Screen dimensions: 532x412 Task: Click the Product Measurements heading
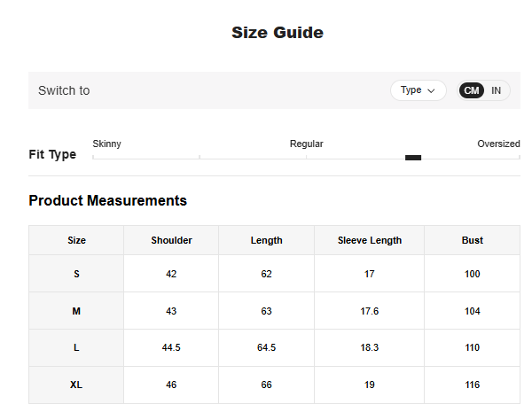coord(107,200)
